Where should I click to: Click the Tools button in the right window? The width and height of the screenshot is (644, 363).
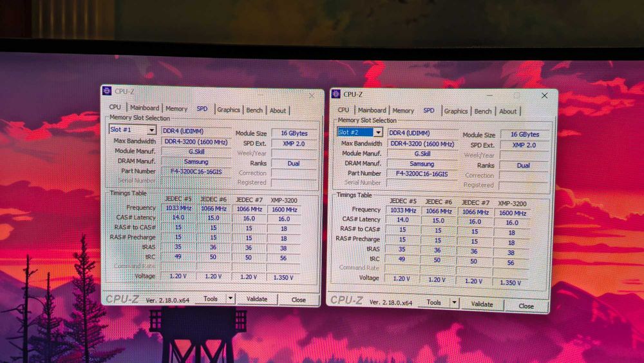[x=433, y=302]
